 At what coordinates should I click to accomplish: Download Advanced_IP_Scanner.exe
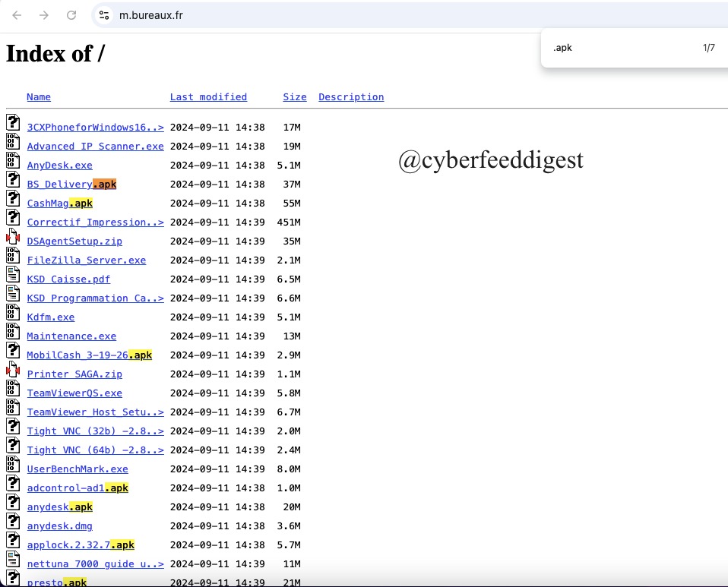(95, 146)
